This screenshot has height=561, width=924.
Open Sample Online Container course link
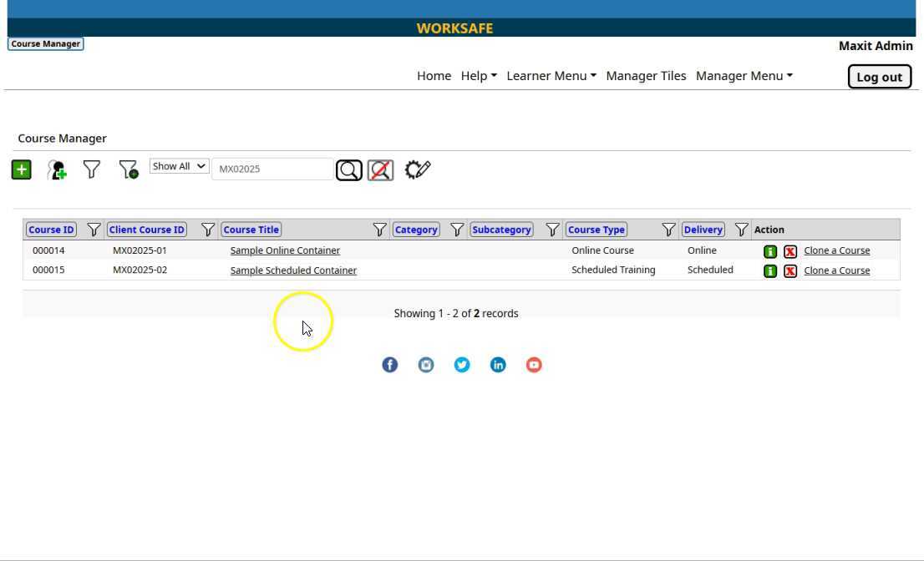(x=285, y=250)
